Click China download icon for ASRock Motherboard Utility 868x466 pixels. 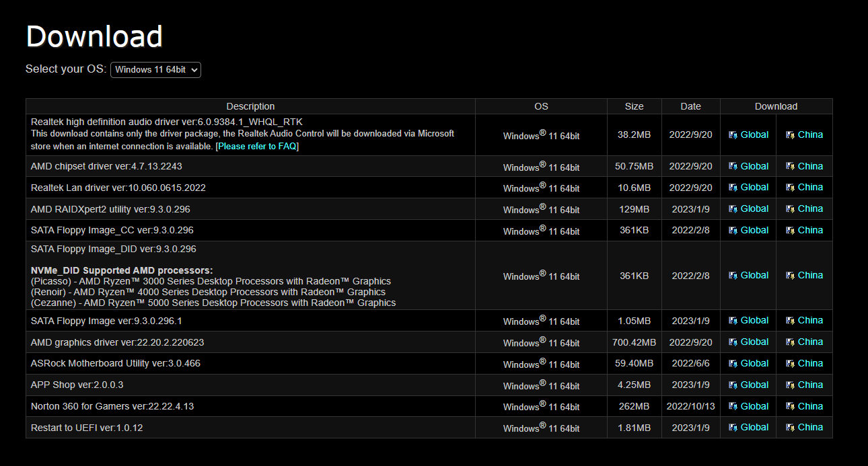790,363
